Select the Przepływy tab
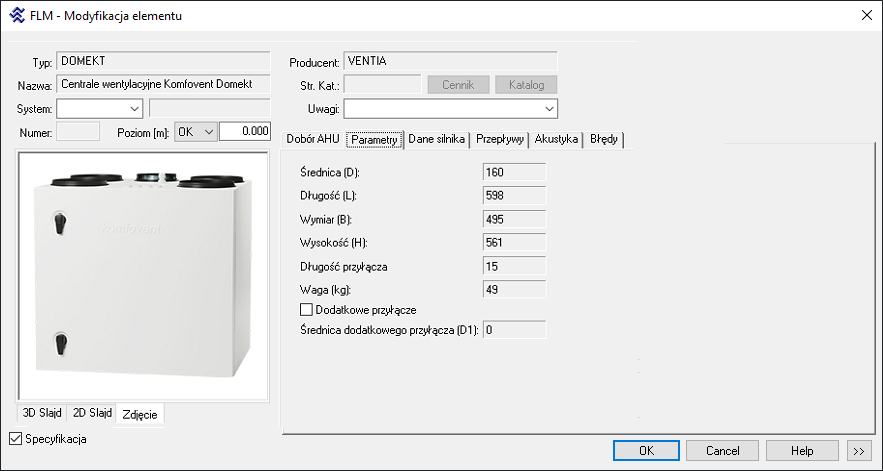 pyautogui.click(x=500, y=139)
